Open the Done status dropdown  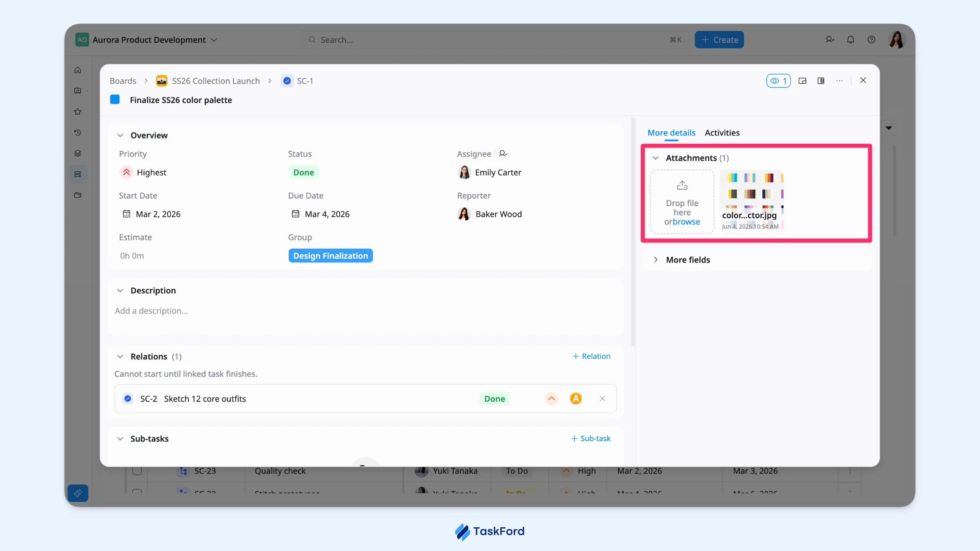click(303, 172)
